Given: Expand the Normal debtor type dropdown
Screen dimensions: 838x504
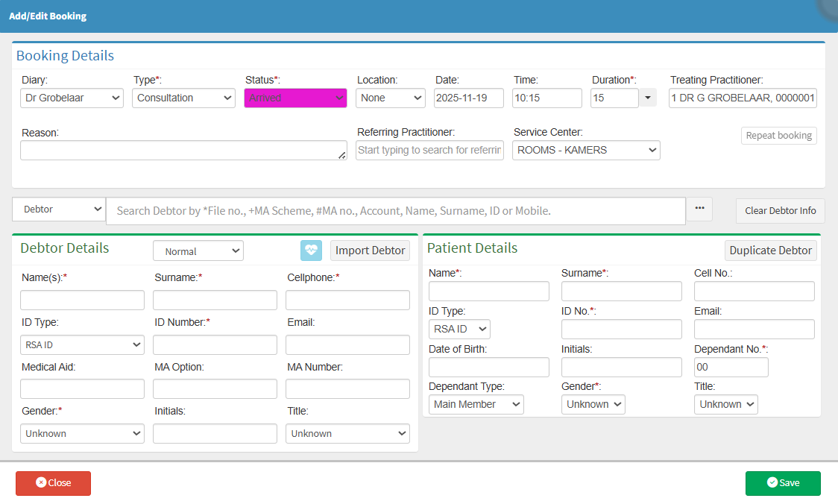Looking at the screenshot, I should (x=198, y=251).
